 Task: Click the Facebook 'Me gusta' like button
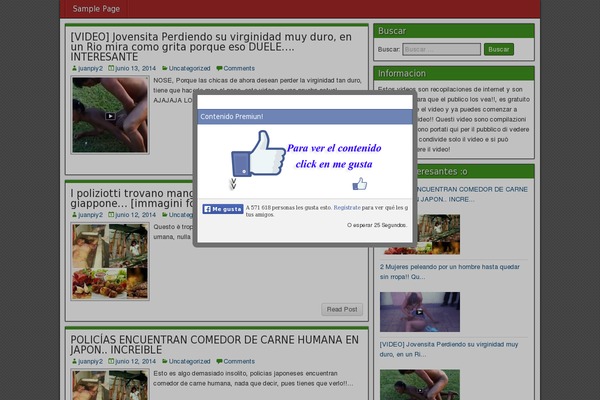[x=223, y=209]
